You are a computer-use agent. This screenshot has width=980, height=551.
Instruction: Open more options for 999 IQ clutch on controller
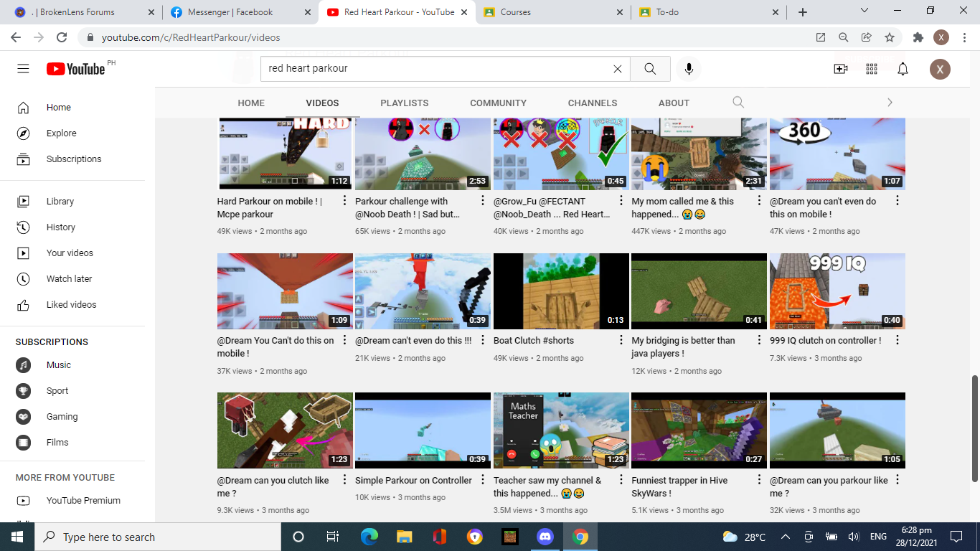coord(897,340)
